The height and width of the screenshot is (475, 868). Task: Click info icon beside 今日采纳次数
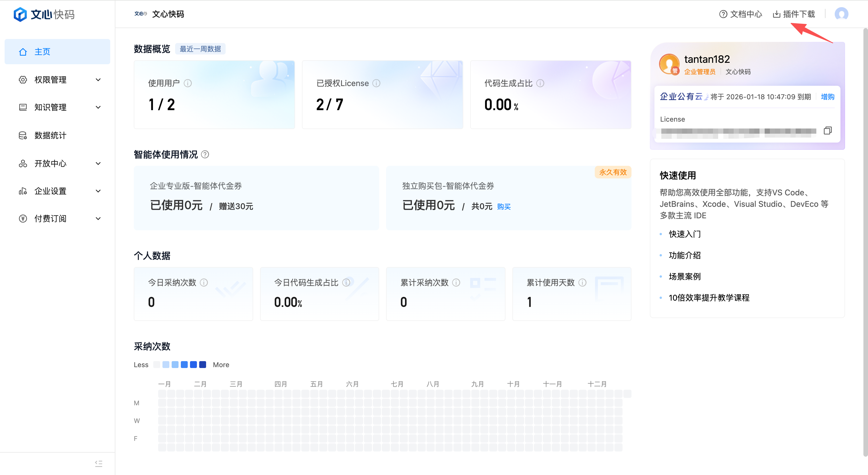pyautogui.click(x=204, y=283)
